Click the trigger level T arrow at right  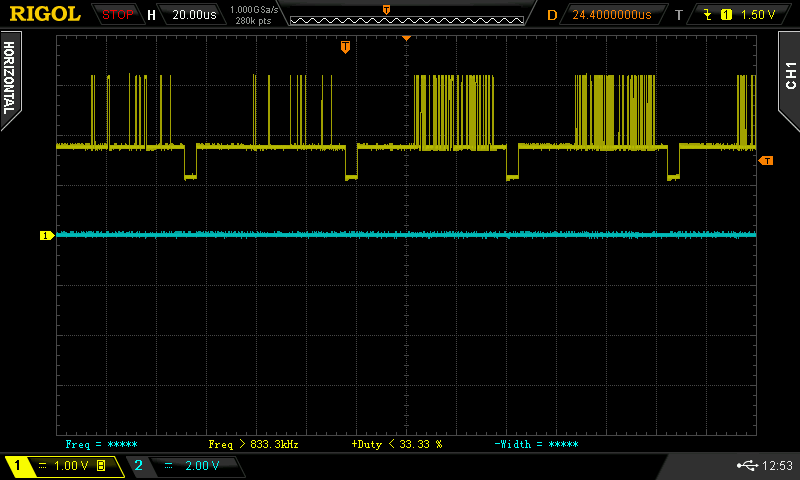click(766, 161)
